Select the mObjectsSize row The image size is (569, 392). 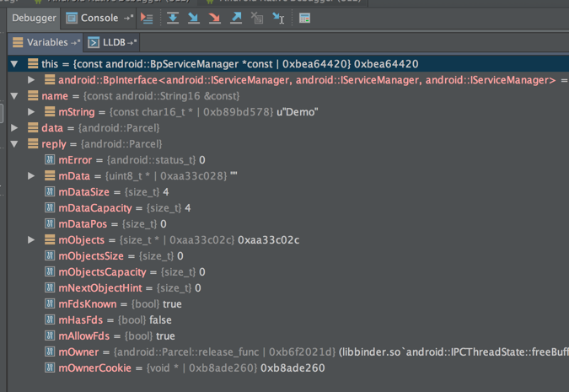point(288,256)
